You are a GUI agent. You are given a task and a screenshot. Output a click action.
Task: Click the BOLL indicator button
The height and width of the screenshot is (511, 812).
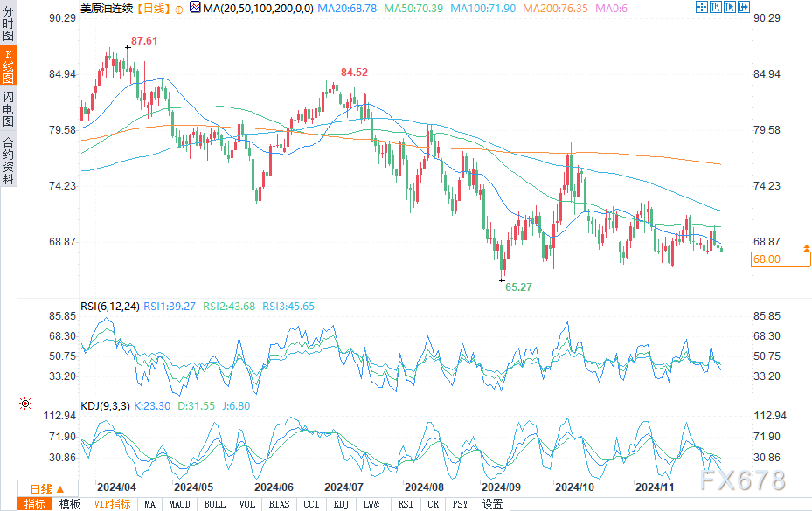(214, 504)
